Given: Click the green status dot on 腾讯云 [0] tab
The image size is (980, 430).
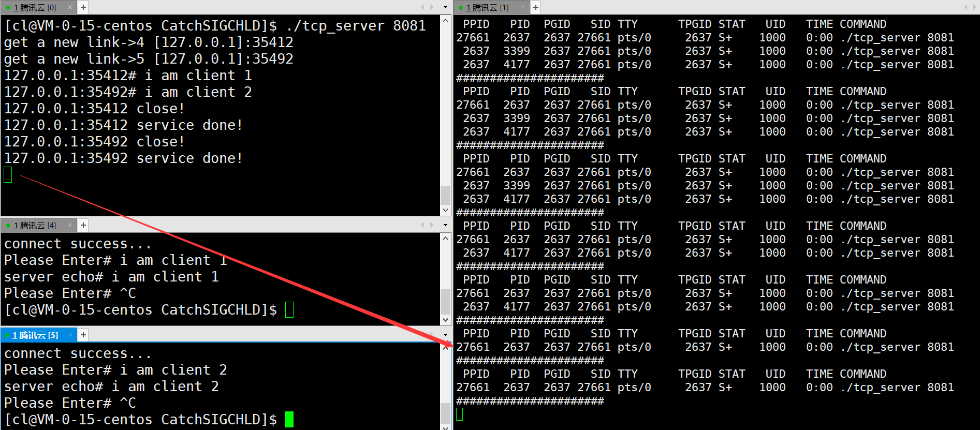Looking at the screenshot, I should (8, 8).
